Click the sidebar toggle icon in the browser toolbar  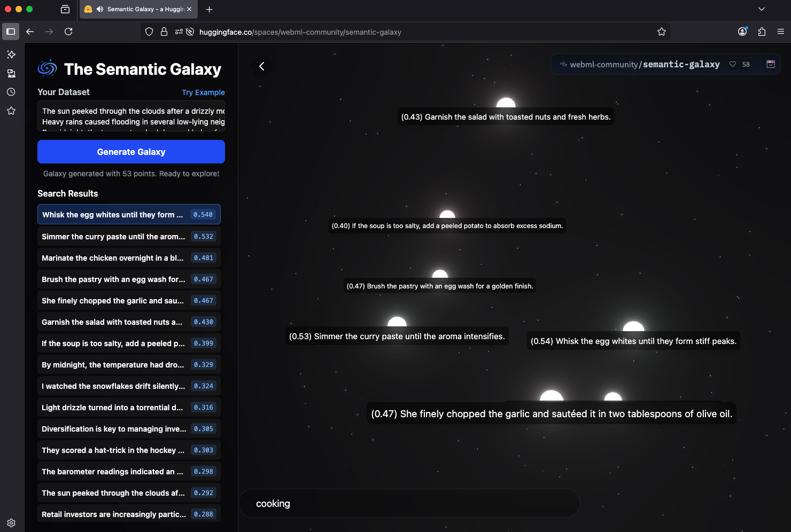coord(11,32)
